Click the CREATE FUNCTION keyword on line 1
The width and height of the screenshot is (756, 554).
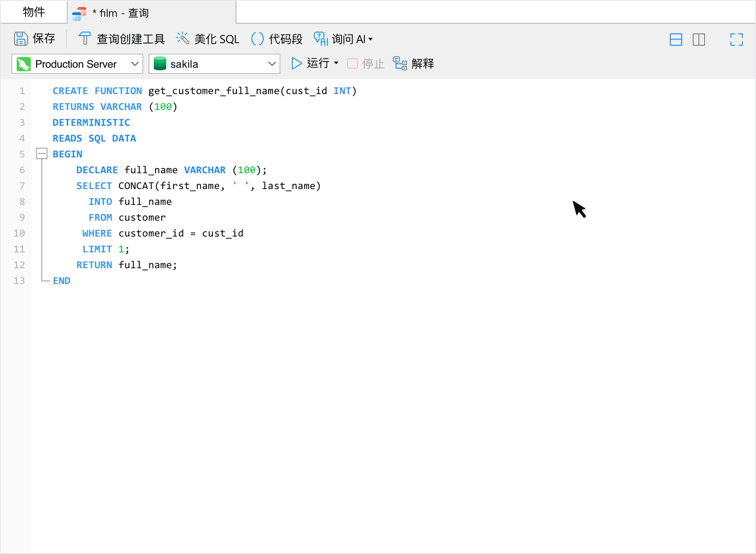pyautogui.click(x=97, y=91)
